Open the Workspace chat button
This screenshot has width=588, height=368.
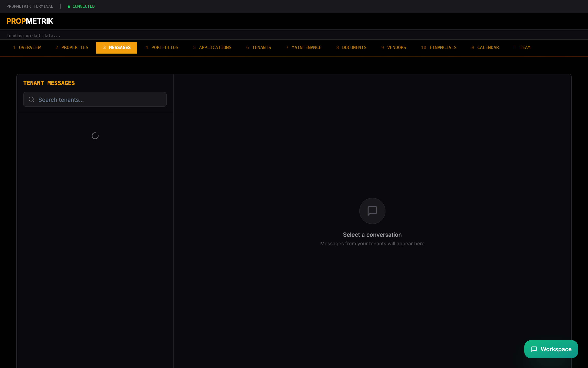click(x=551, y=349)
